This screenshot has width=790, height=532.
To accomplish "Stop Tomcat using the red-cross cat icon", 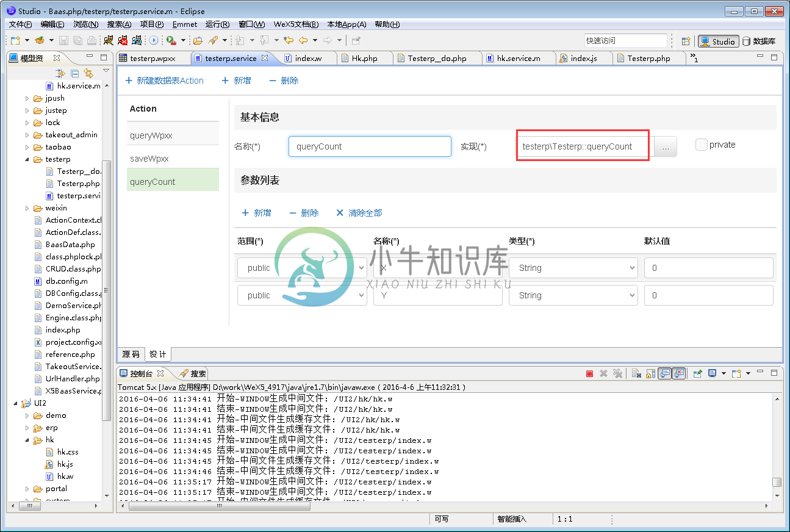I will coord(123,40).
